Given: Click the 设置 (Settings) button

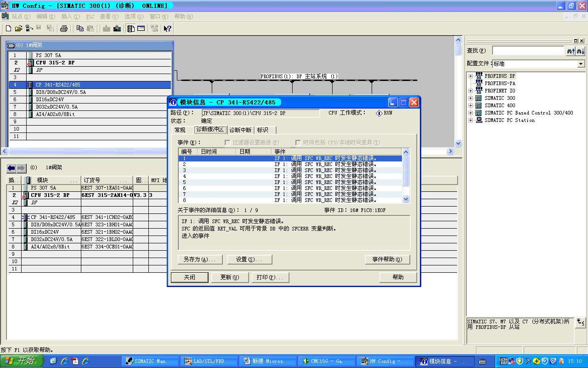Looking at the screenshot, I should point(249,259).
